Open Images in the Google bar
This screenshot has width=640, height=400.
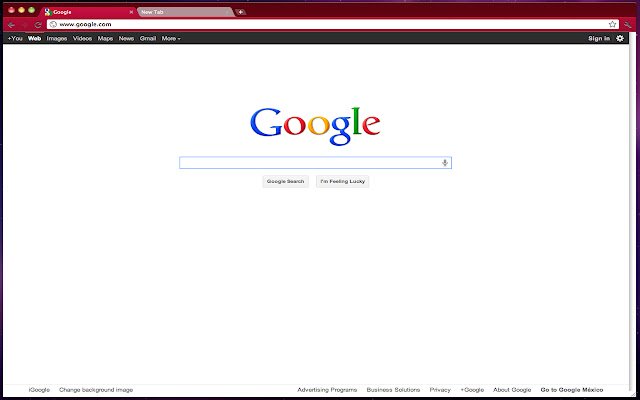[57, 38]
